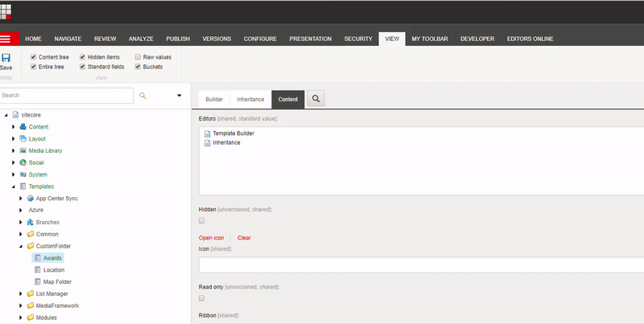Click the Sitecore logo grid icon
Screen dimensions: 644x324
7,11
